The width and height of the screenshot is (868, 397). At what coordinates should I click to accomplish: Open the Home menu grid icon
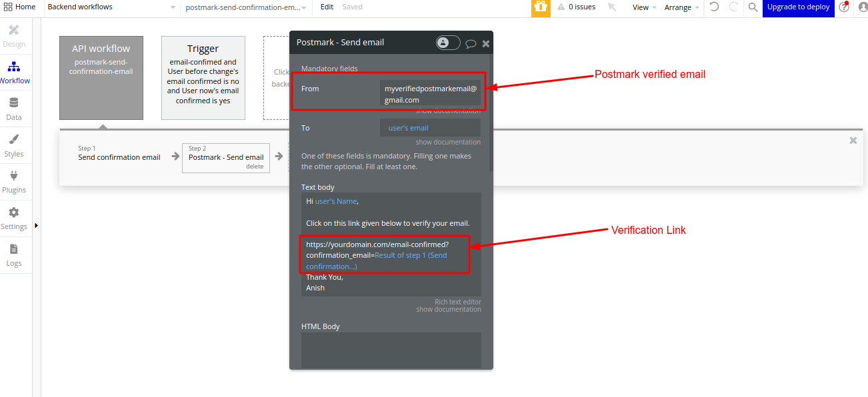[8, 7]
